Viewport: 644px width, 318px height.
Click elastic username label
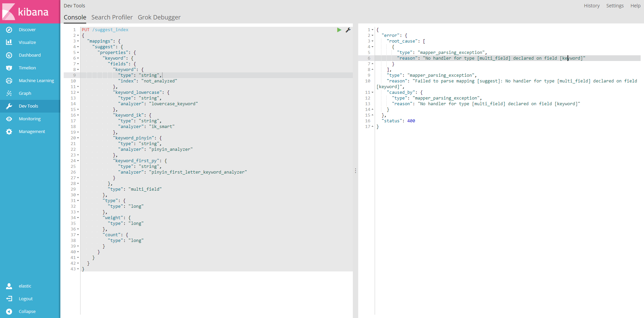(x=25, y=286)
